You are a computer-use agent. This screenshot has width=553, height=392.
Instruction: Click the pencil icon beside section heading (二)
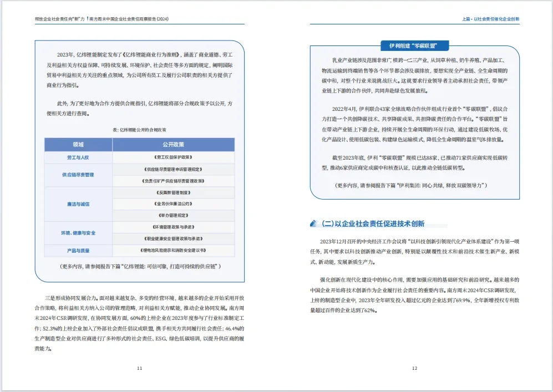[313, 223]
